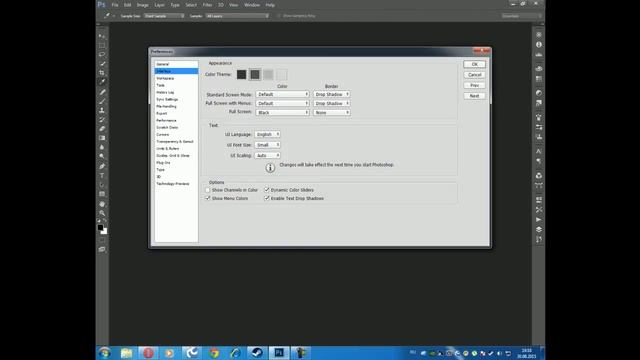Click the Next button
This screenshot has height=360, width=640.
click(x=474, y=96)
